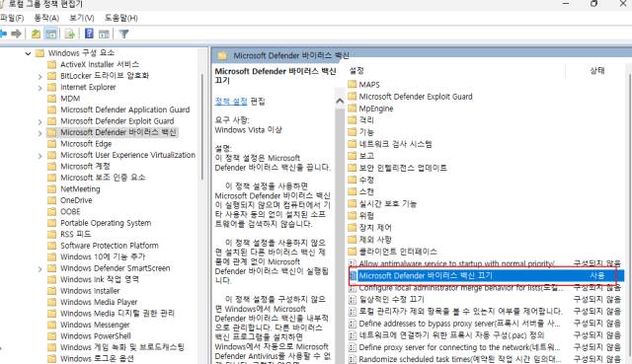Click the Filter funnel toolbar icon
Screen dimensions: 632x364
pos(123,35)
